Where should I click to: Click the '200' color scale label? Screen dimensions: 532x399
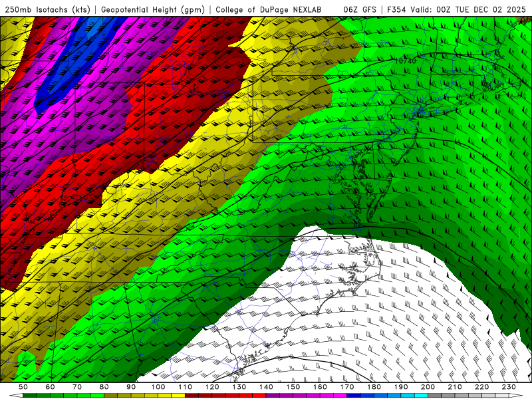coord(428,387)
